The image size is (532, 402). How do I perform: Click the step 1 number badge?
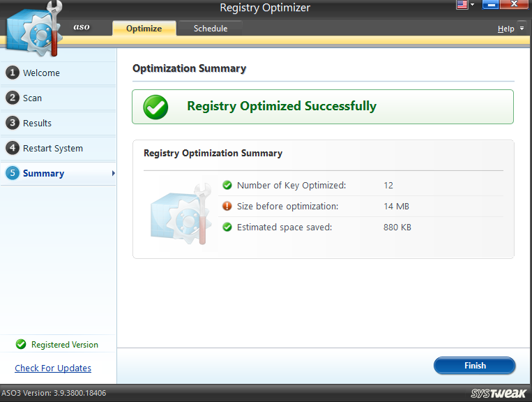(13, 73)
